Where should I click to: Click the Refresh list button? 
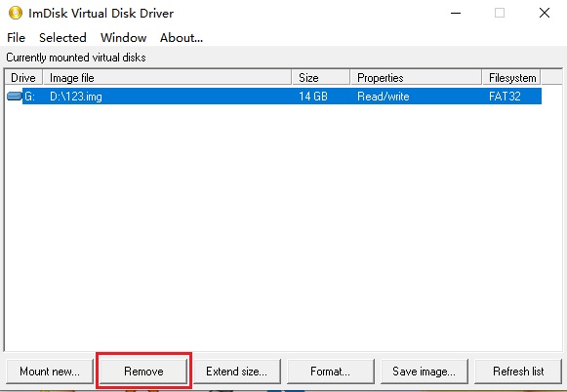518,372
